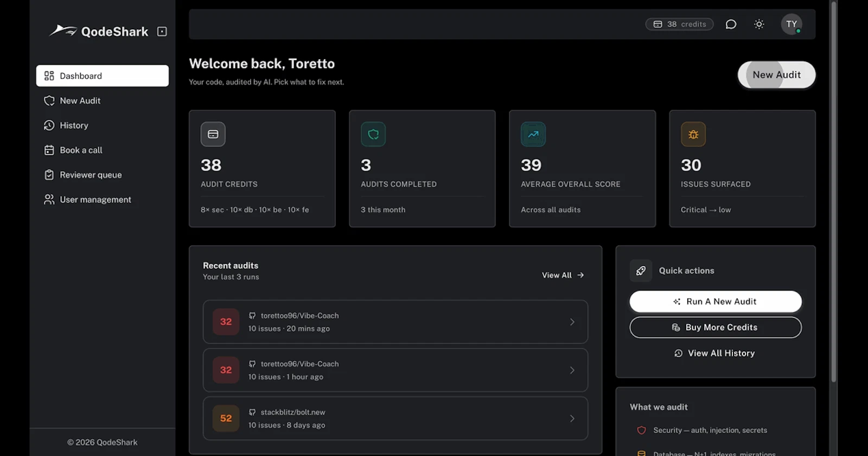This screenshot has width=868, height=456.
Task: Go to New Audit sidebar item
Action: (103, 100)
